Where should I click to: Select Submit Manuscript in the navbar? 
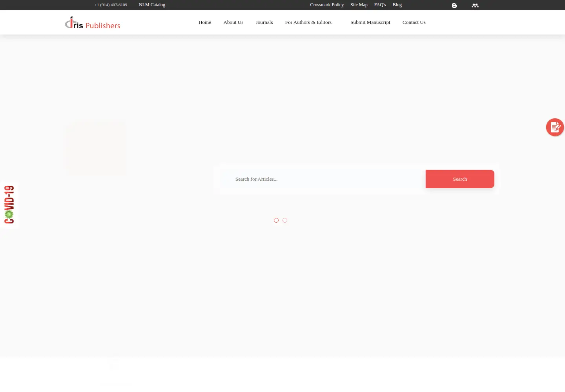pyautogui.click(x=370, y=22)
